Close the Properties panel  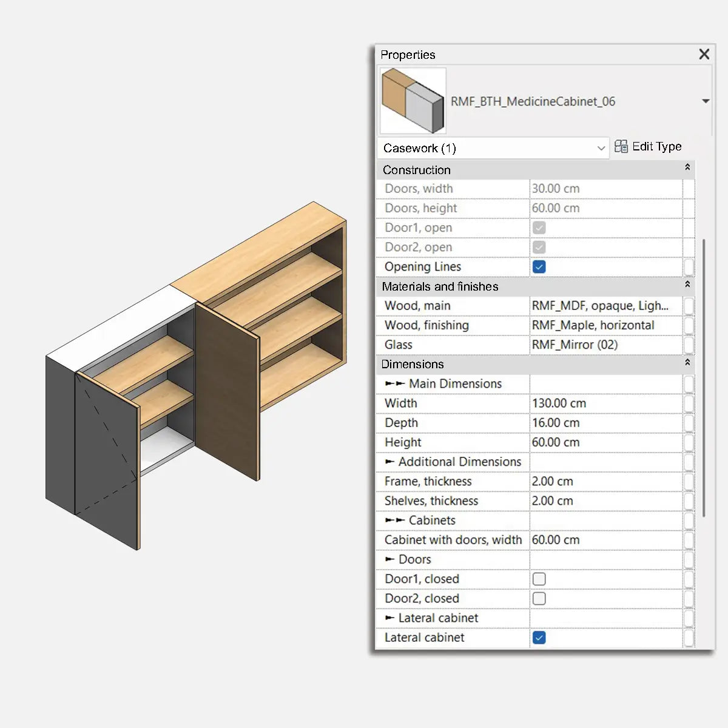(x=704, y=55)
